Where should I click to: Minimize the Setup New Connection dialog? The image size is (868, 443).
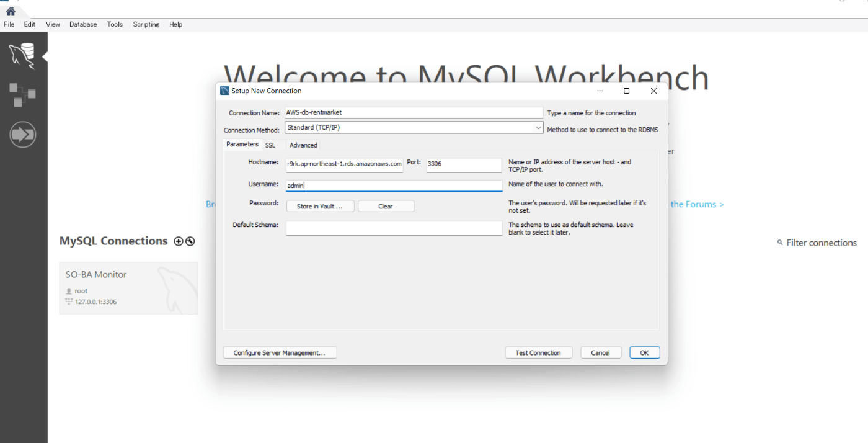coord(600,91)
